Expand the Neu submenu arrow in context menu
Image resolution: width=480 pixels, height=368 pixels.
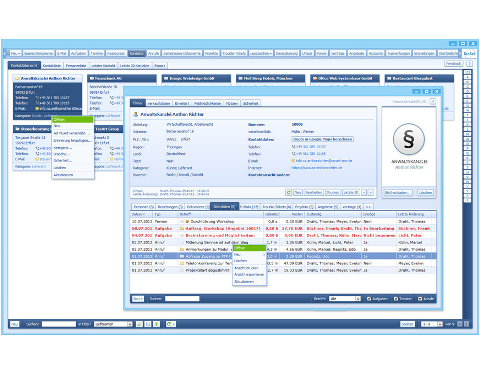tap(264, 255)
